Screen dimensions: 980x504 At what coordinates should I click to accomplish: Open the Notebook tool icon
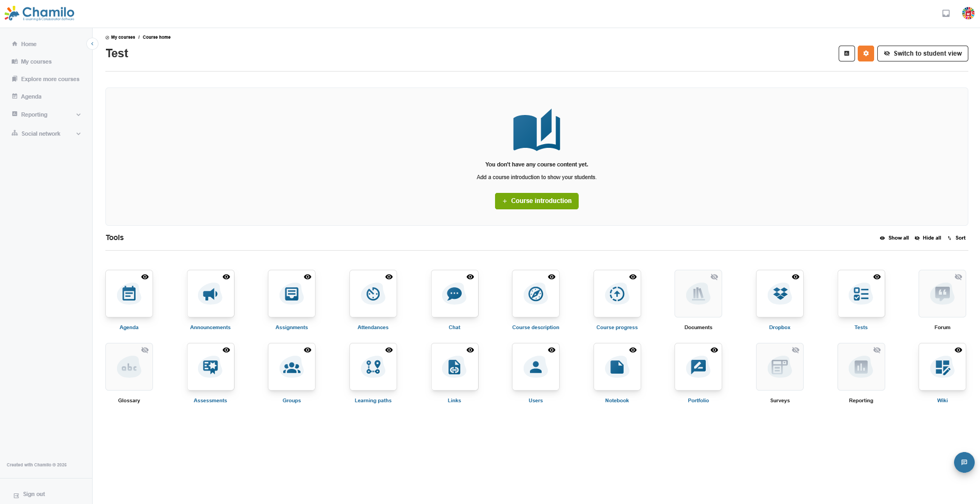(617, 367)
